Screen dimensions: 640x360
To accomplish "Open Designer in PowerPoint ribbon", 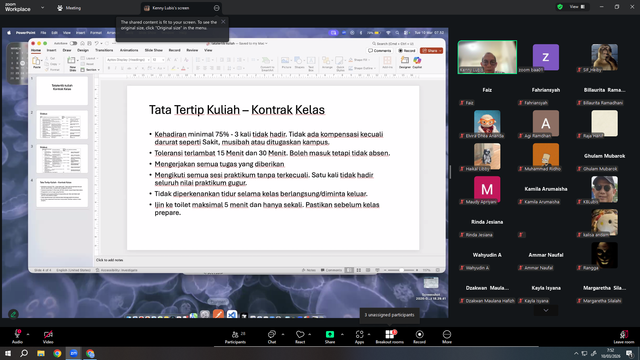I will 404,62.
